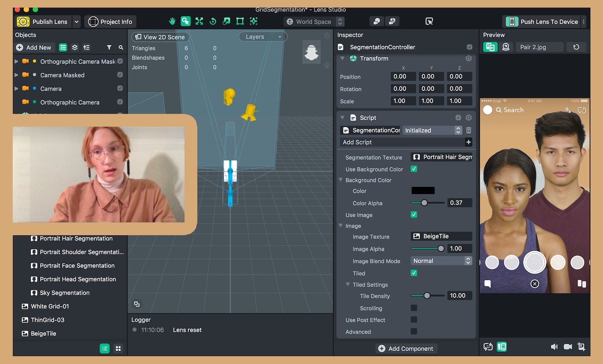
Task: Click the hierarchy sort icon in Objects
Action: pos(87,48)
